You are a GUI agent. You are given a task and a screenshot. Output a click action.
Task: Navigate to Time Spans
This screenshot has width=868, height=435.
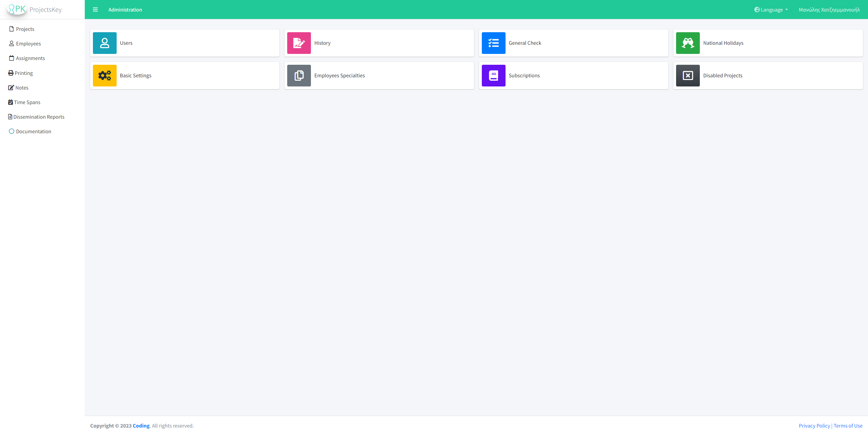click(27, 102)
